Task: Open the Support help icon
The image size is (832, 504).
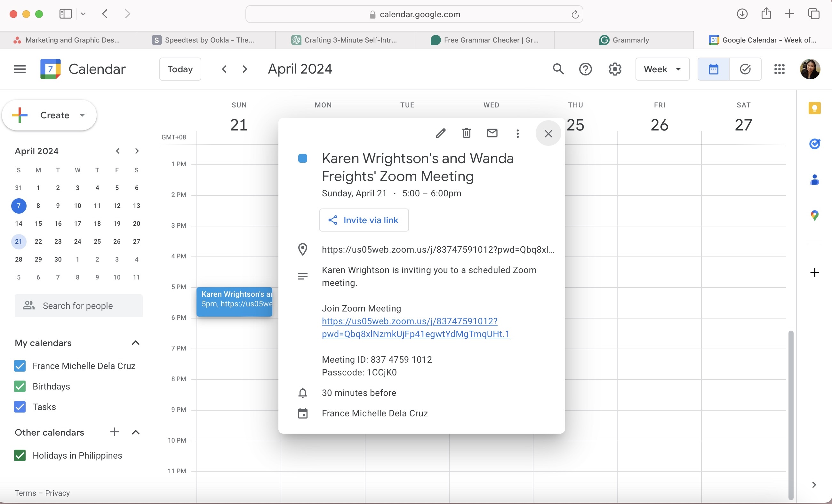Action: click(586, 69)
